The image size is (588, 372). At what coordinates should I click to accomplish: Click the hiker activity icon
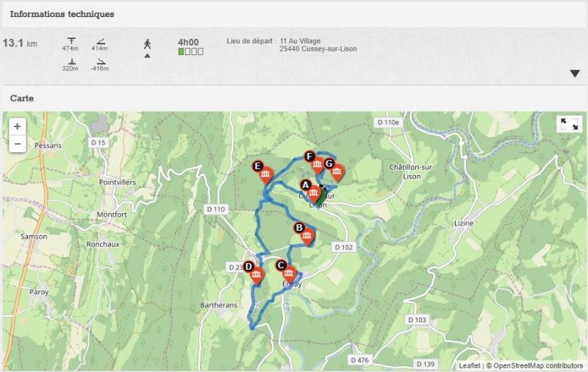click(147, 43)
